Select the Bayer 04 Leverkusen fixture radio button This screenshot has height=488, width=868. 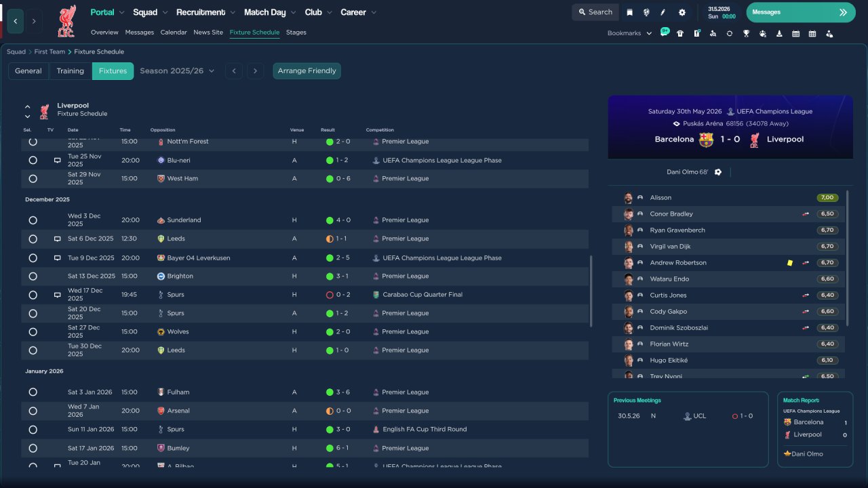33,258
